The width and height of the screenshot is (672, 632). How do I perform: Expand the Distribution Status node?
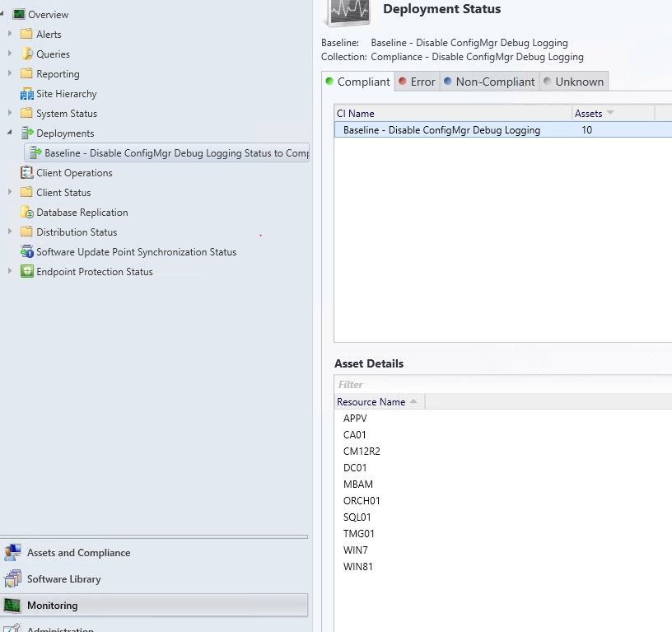(10, 231)
